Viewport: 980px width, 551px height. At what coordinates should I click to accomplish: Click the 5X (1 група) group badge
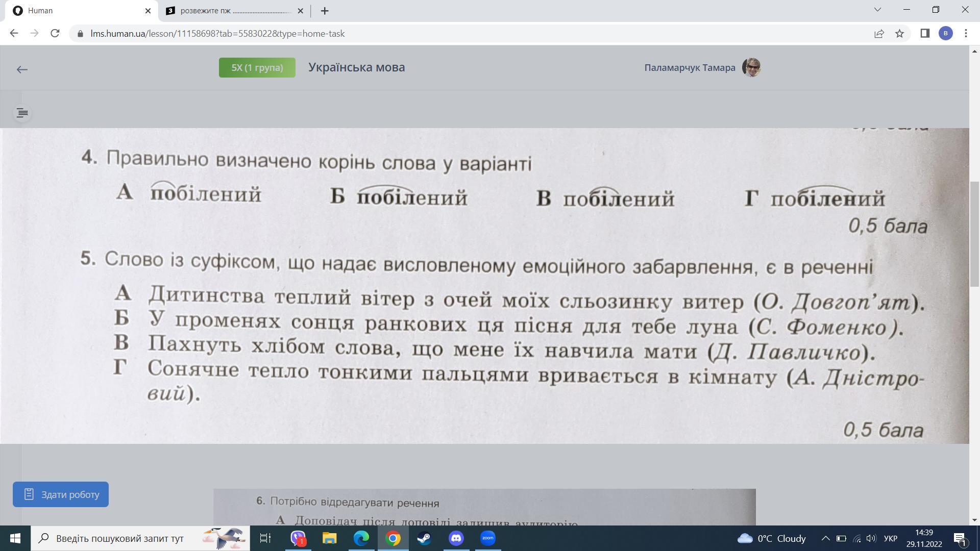[x=257, y=67]
